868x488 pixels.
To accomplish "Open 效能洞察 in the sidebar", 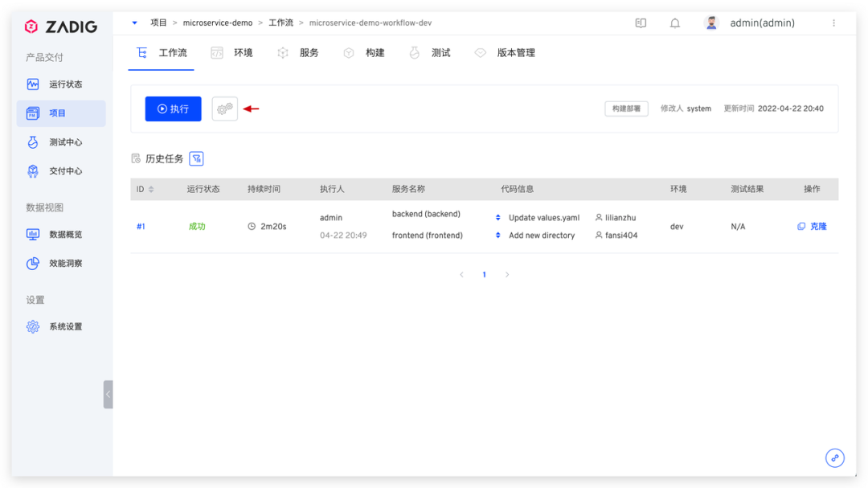I will (61, 263).
